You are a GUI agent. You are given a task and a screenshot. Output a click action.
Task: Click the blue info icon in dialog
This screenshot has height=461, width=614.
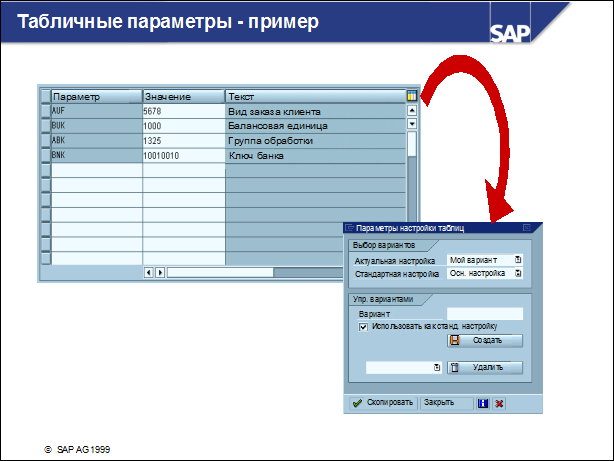482,403
